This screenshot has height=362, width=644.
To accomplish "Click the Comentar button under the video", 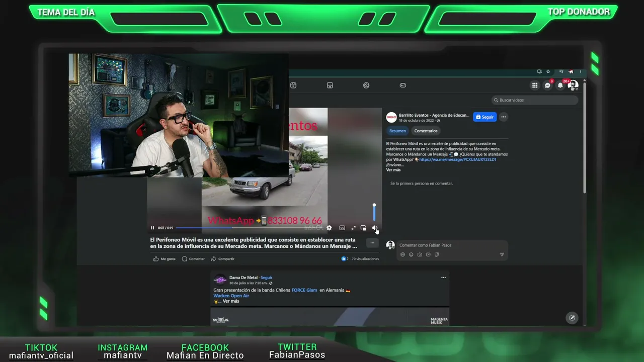I will [x=193, y=259].
